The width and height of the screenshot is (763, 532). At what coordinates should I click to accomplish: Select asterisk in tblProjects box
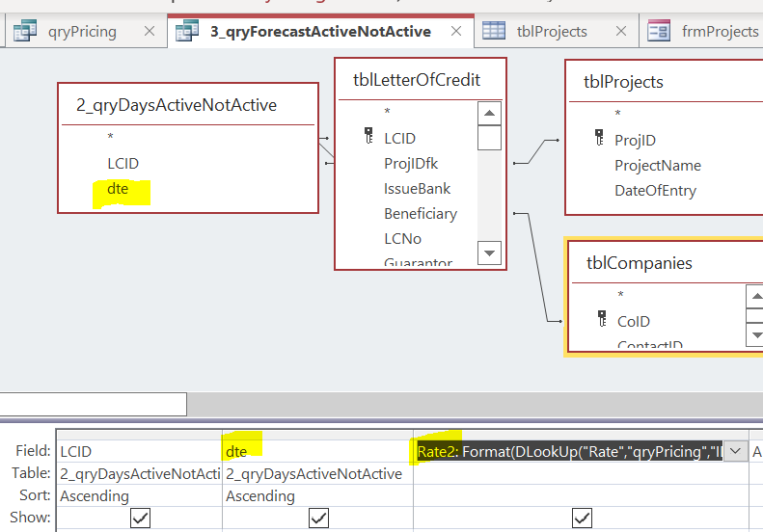618,114
